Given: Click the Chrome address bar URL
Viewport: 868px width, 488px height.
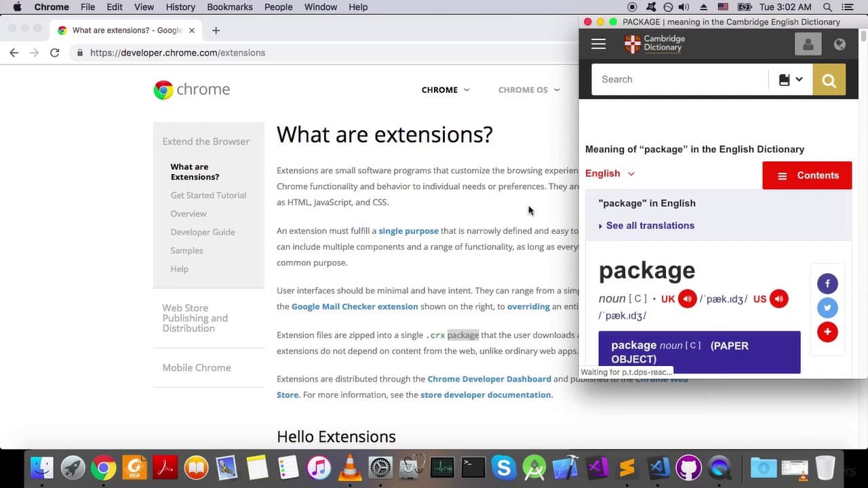Looking at the screenshot, I should [178, 53].
